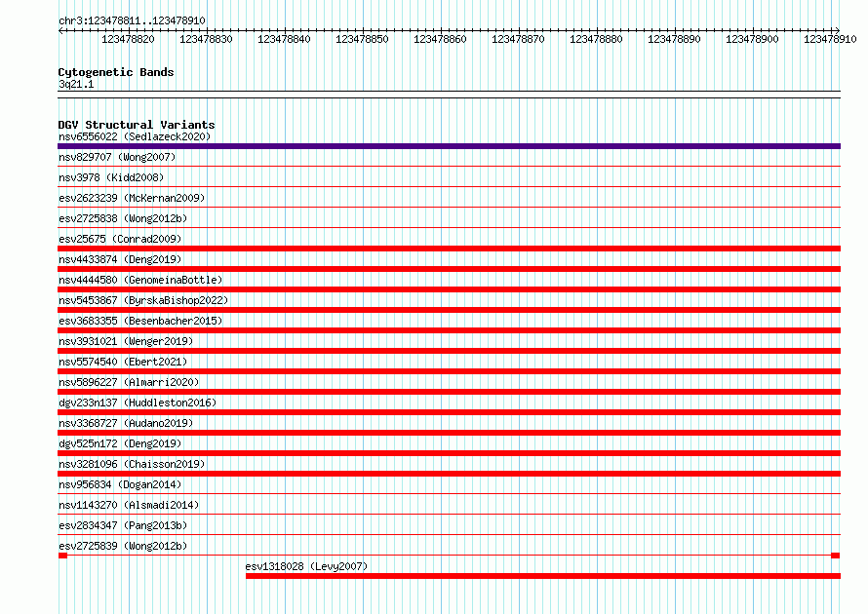Click ruler position 123478910
Image resolution: width=868 pixels, height=614 pixels.
pos(830,39)
